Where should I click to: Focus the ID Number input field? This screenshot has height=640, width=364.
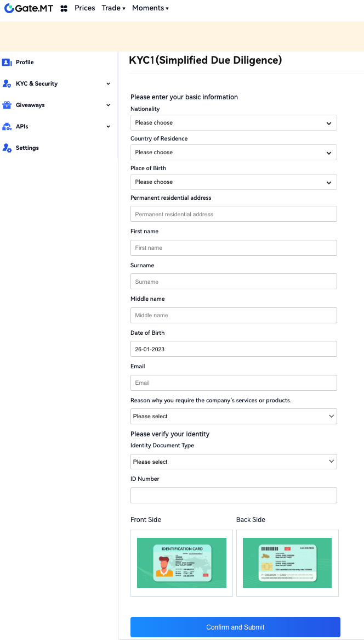coord(234,496)
